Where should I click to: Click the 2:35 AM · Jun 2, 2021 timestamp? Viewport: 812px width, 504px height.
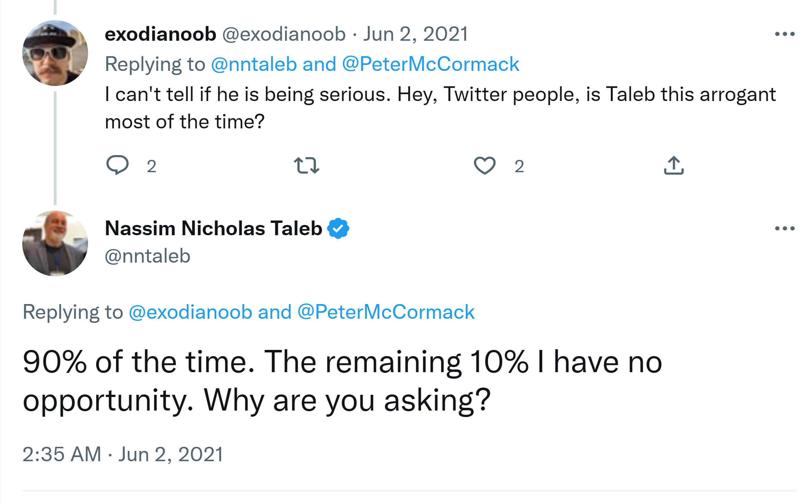click(123, 454)
